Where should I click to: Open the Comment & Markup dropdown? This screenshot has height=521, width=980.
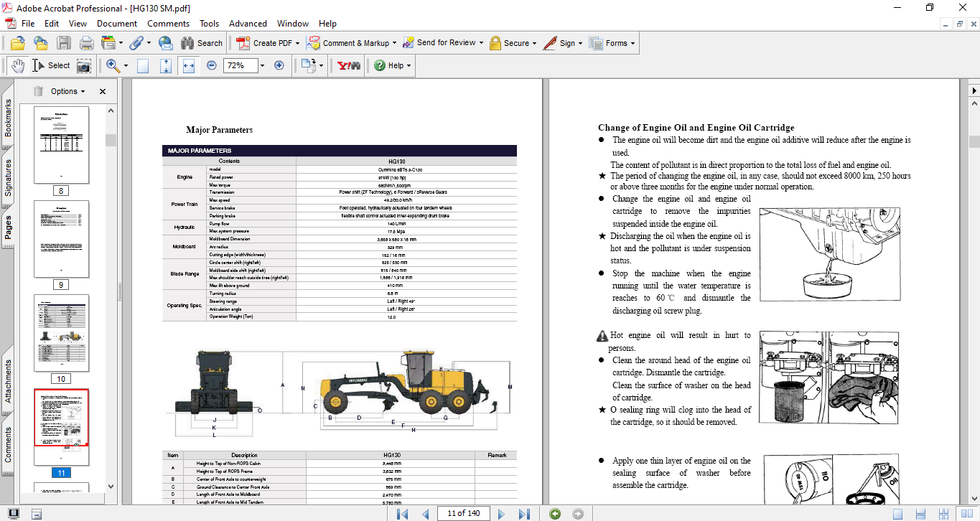coord(349,43)
